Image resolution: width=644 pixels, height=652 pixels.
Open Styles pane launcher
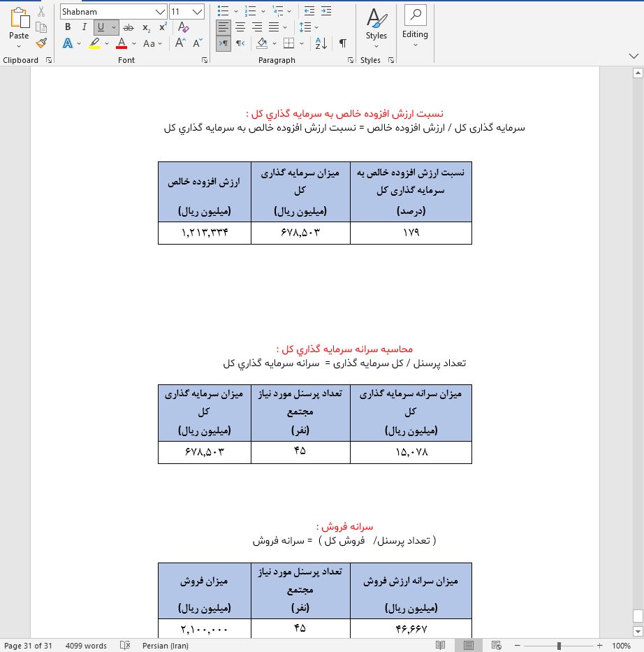tap(391, 60)
